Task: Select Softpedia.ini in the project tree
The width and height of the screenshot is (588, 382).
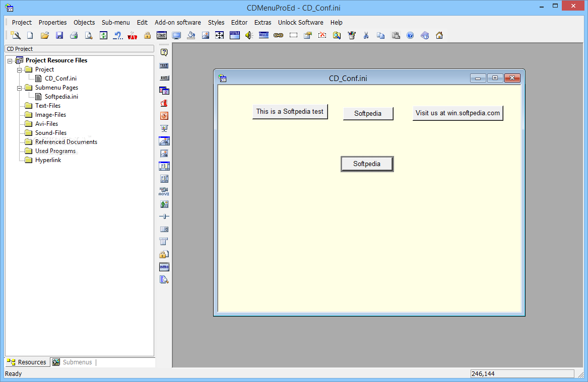Action: 61,97
